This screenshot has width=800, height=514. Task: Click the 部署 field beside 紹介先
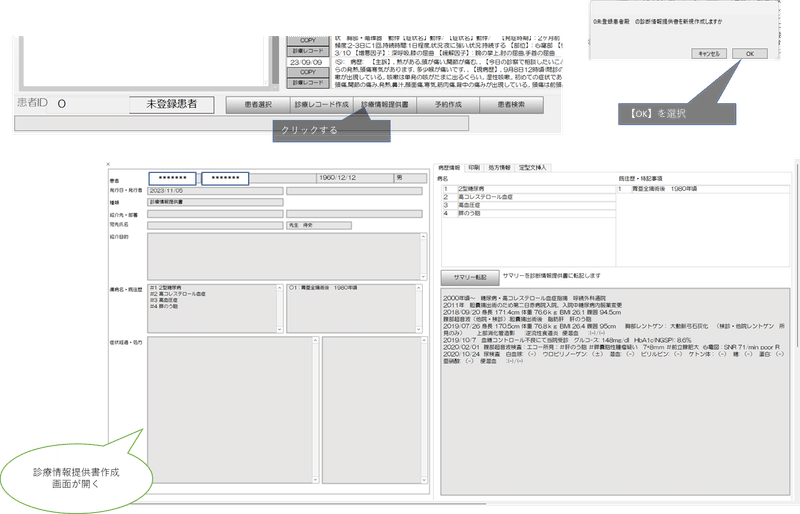coord(354,214)
